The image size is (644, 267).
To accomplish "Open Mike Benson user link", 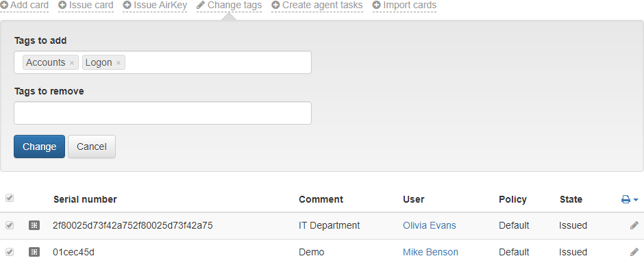I will click(430, 252).
